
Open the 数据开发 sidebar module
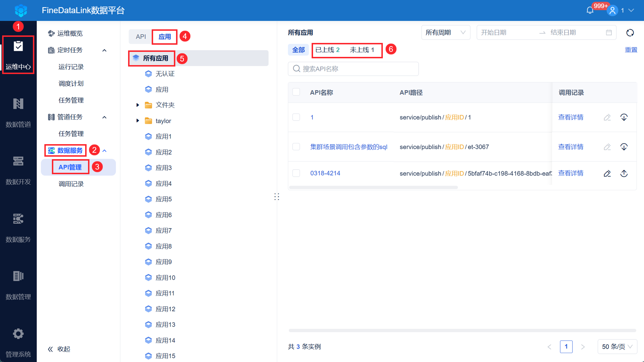(x=18, y=170)
